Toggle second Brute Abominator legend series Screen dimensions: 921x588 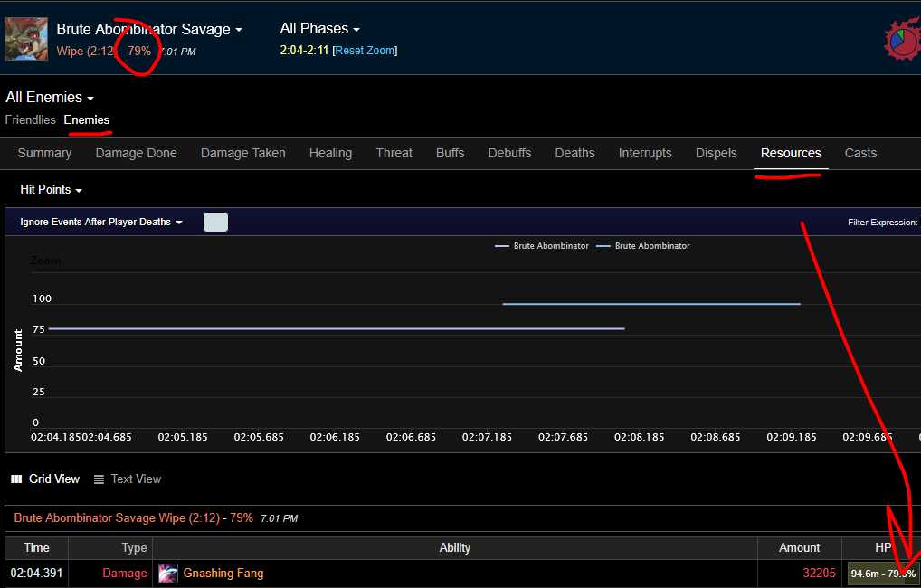click(x=643, y=246)
